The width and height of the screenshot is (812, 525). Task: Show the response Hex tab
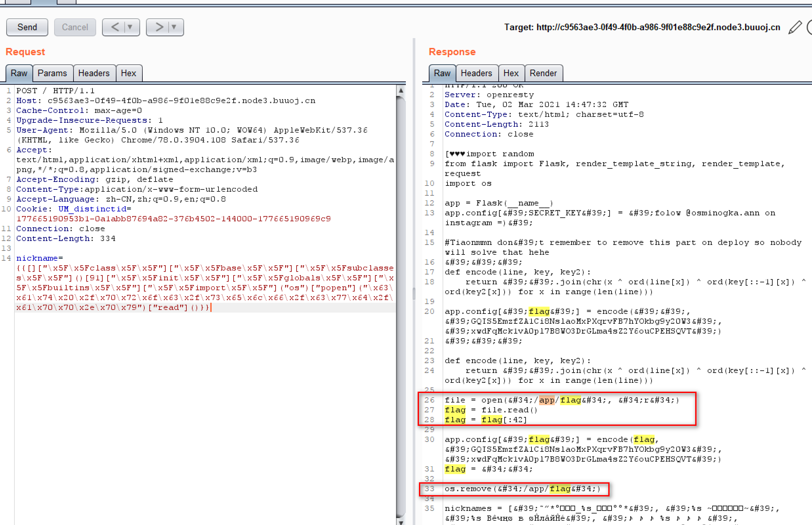510,73
